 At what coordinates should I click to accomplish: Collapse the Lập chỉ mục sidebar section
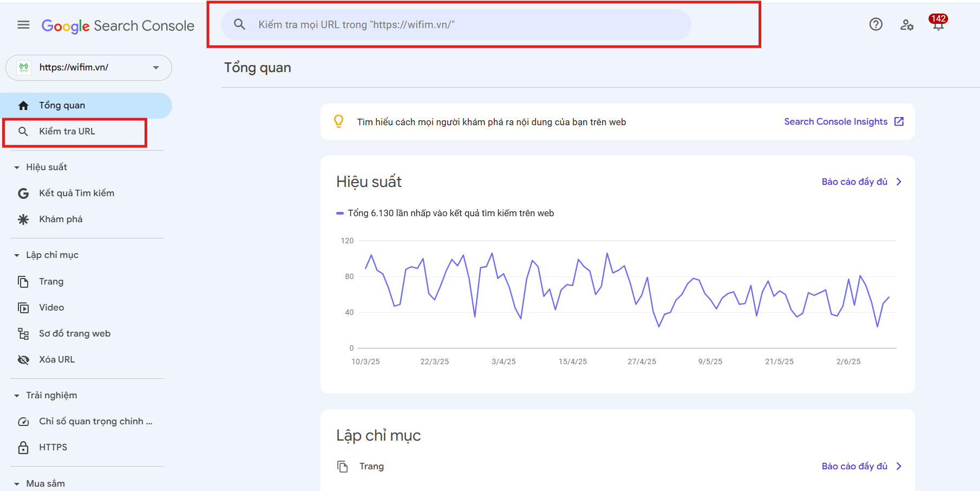click(17, 255)
